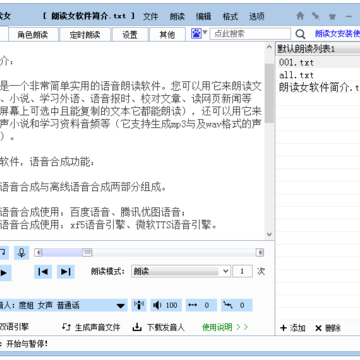
Task: Click the line mentioning xf5语音引擎
Action: click(x=108, y=226)
